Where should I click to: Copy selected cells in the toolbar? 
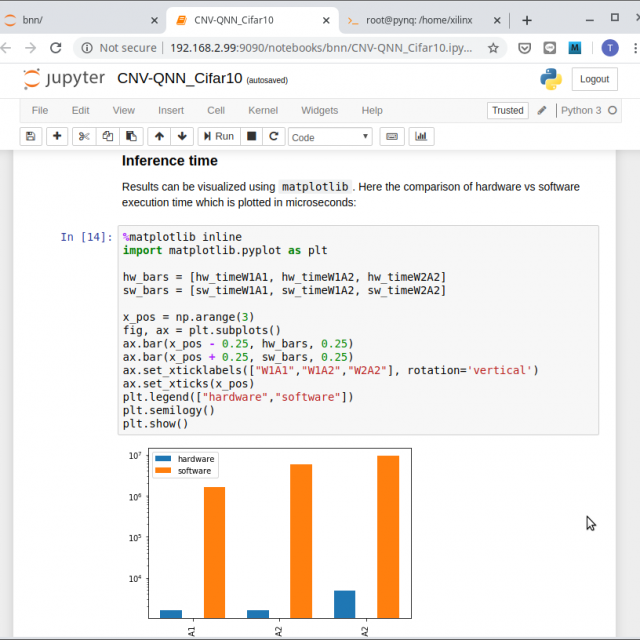[108, 136]
